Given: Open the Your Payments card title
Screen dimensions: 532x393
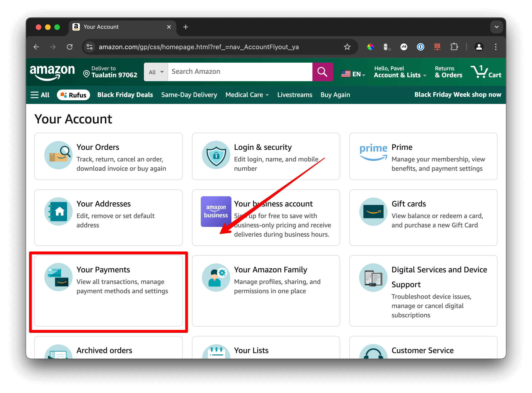Looking at the screenshot, I should pos(103,270).
